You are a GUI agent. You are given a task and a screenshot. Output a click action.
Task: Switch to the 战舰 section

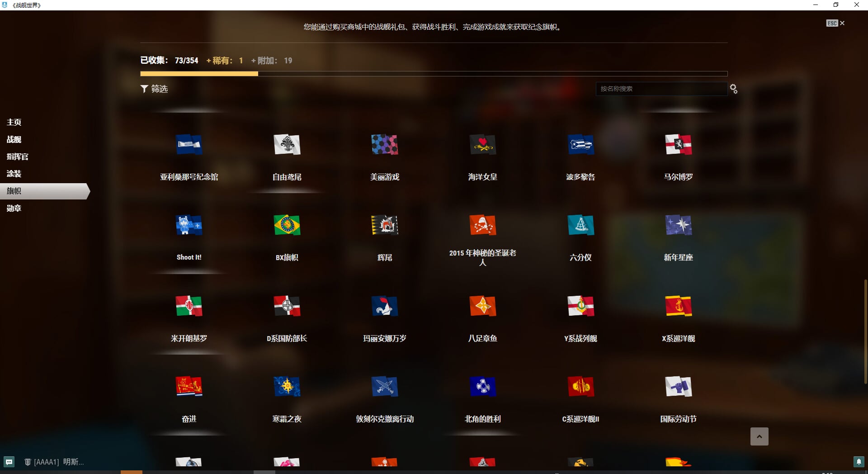coord(14,139)
